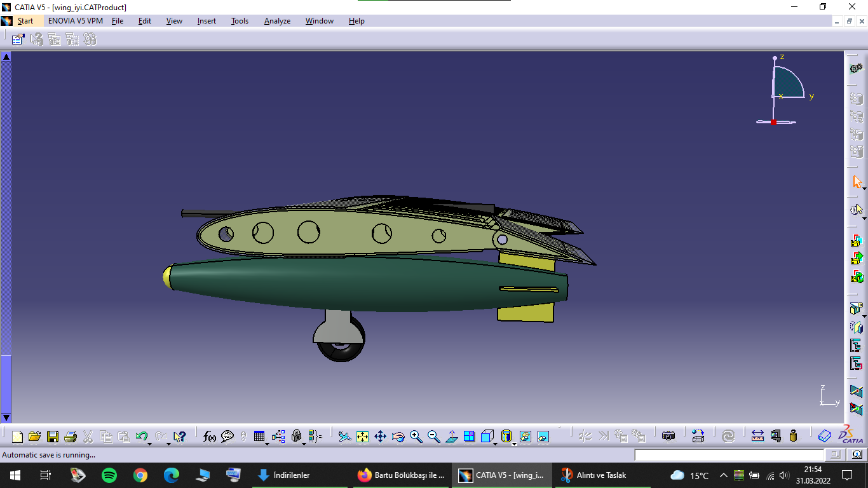Viewport: 868px width, 488px height.
Task: Click the Save floppy disk icon
Action: tap(53, 437)
